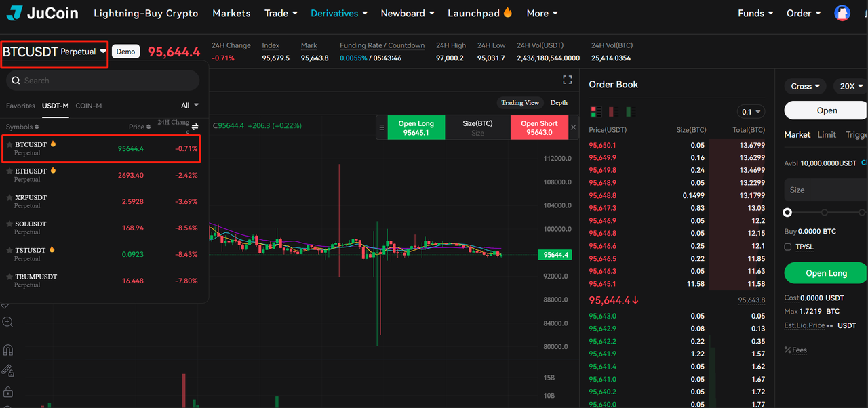Expand the More menu
Screen dimensions: 868x408
coord(542,13)
